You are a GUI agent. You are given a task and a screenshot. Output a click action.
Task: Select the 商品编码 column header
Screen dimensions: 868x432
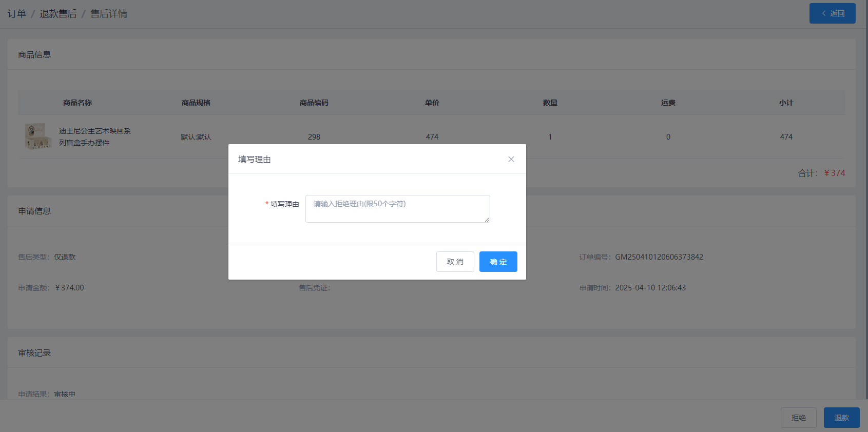point(314,103)
